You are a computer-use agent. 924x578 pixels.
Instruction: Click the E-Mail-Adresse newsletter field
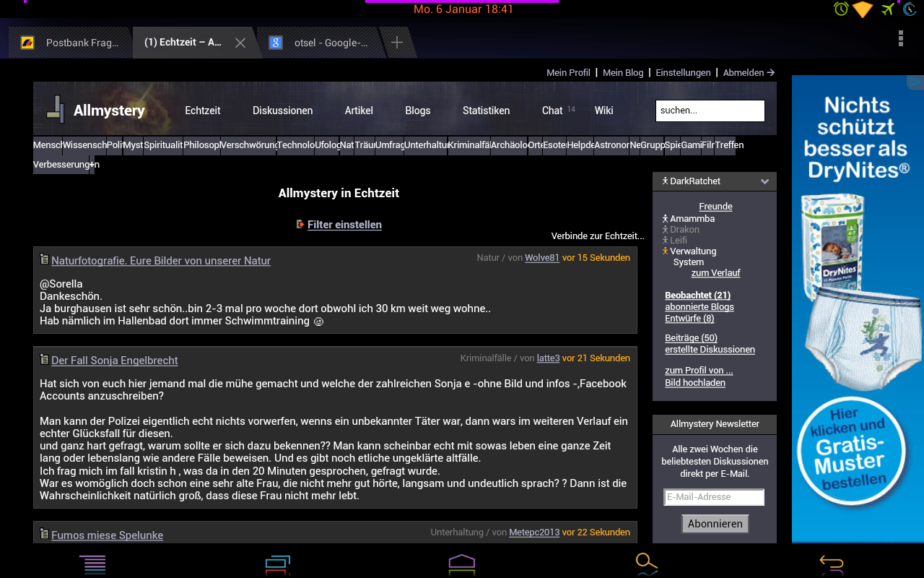coord(714,497)
